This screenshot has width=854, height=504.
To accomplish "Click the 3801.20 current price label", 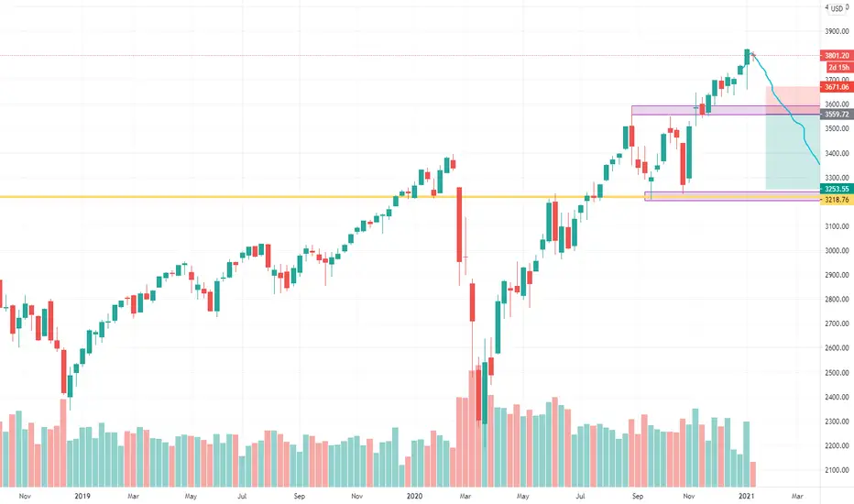I will click(837, 56).
